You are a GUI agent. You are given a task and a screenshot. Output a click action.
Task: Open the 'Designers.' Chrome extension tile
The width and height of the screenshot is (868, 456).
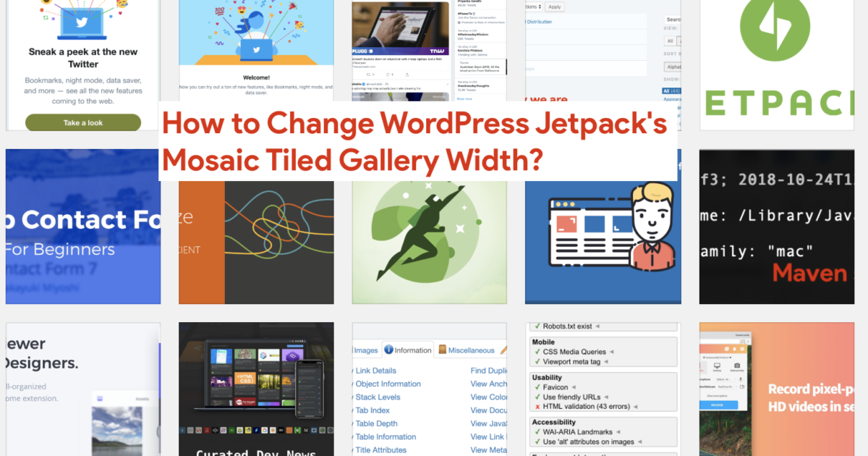point(83,389)
